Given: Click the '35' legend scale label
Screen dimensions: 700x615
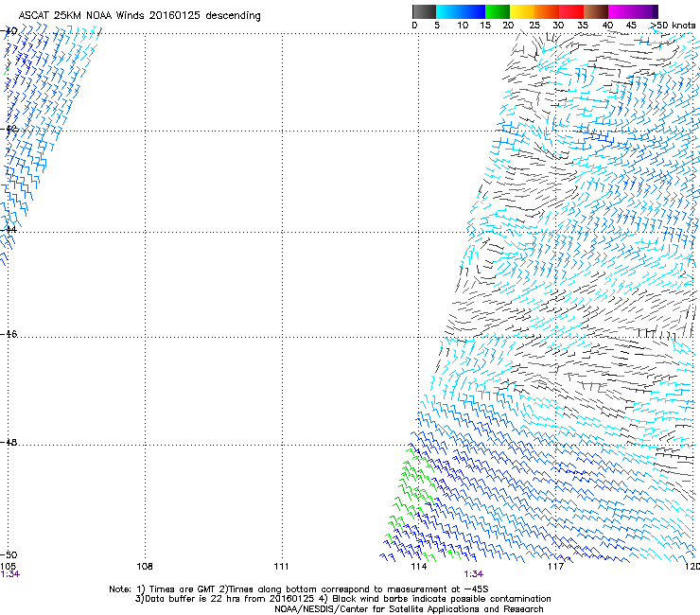Looking at the screenshot, I should 583,25.
